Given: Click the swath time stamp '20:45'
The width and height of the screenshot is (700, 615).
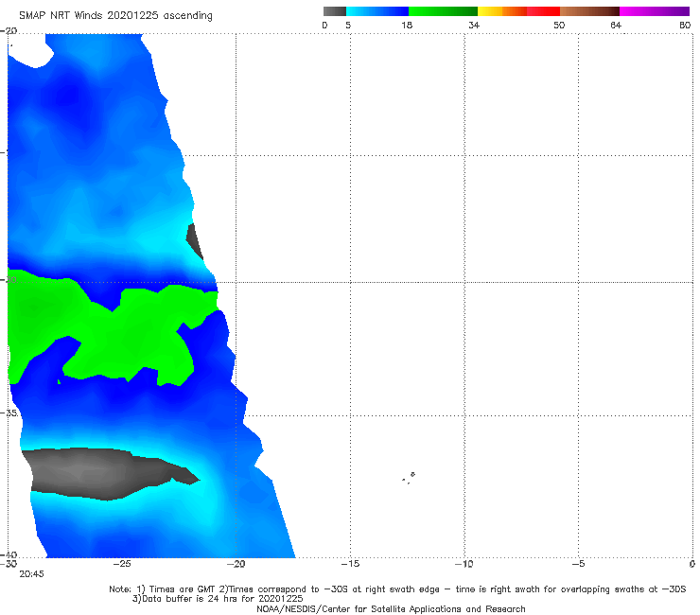Looking at the screenshot, I should [31, 574].
